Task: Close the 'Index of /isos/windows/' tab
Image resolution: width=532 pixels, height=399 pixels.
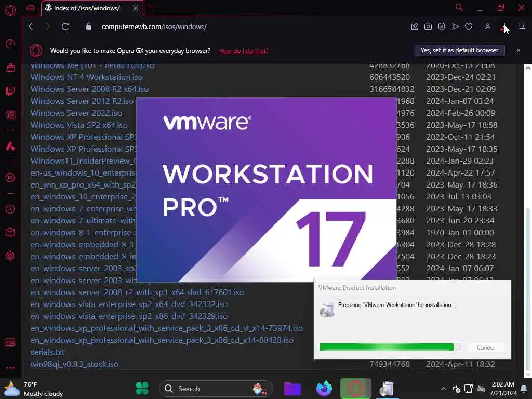Action: (x=136, y=8)
